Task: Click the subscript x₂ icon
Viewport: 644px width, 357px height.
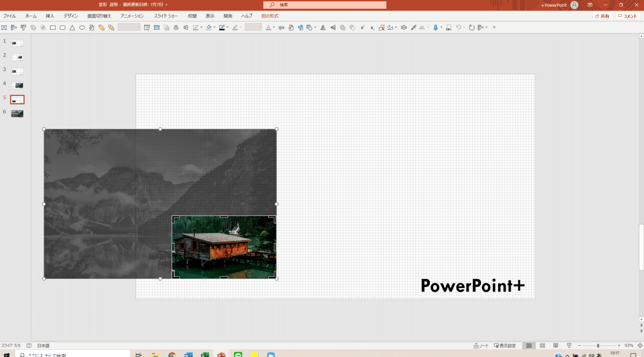Action: point(372,28)
